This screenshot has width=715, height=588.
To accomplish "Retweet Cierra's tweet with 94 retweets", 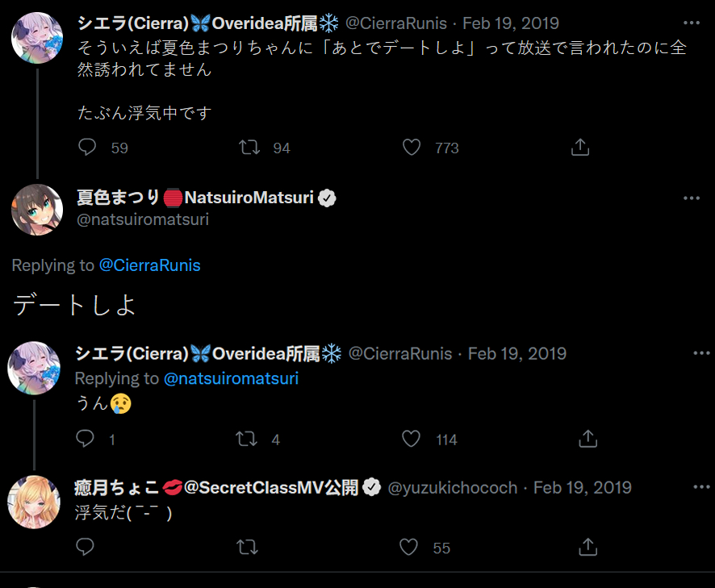I will (x=249, y=148).
